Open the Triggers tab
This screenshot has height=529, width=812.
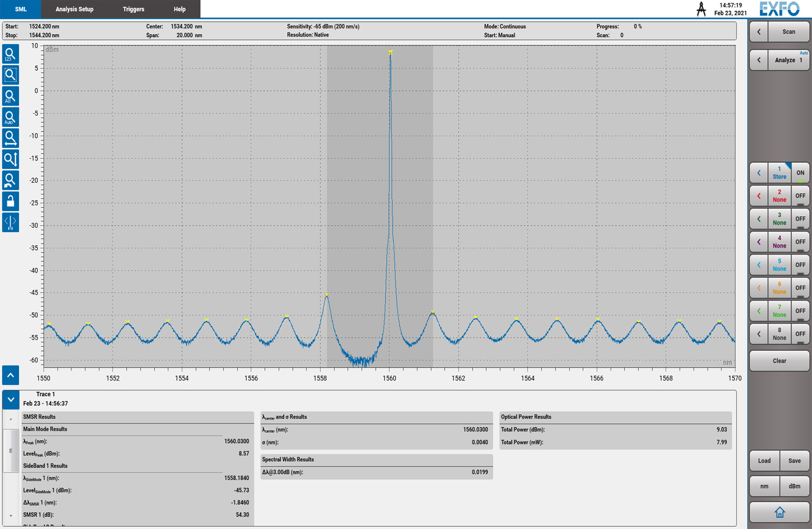coord(133,9)
